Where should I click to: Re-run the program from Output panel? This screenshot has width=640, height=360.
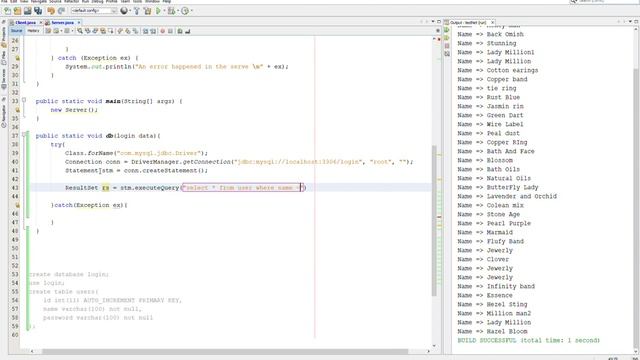[x=446, y=30]
